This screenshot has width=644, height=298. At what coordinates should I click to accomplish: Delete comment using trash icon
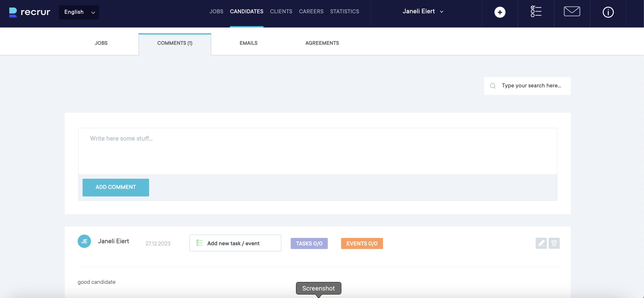[x=554, y=243]
